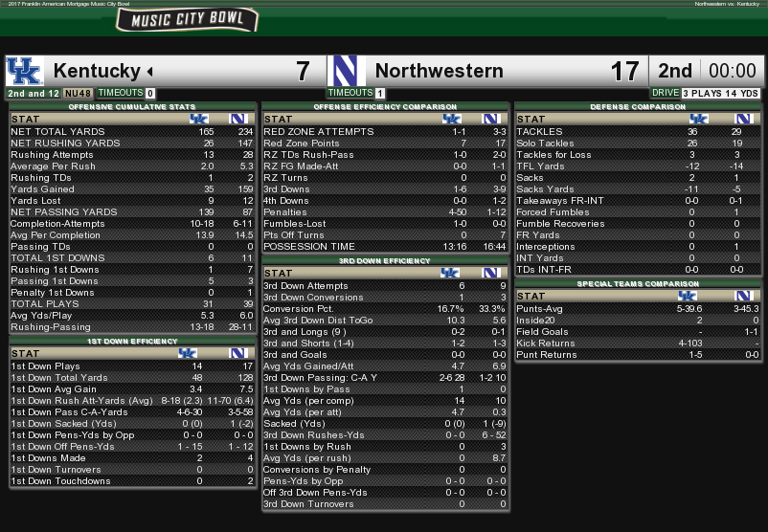Image resolution: width=768 pixels, height=532 pixels.
Task: Click RED ZONE ATTEMPTS row label
Action: coord(318,132)
